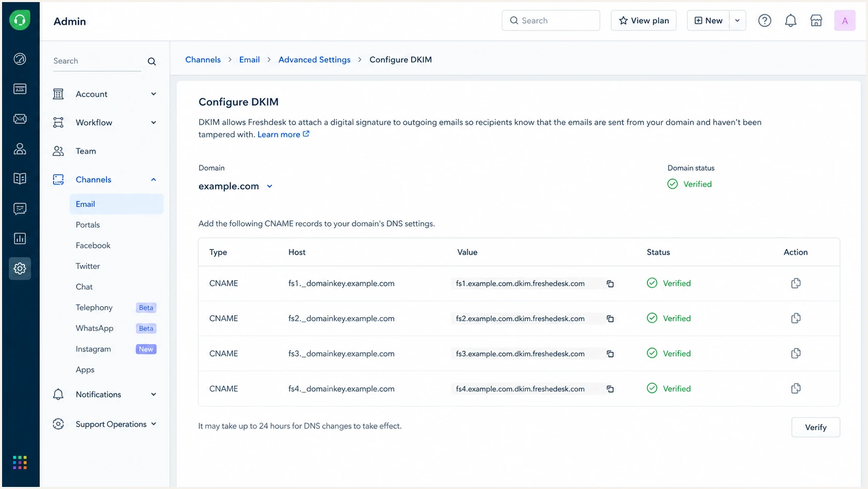Screen dimensions: 868x489
Task: Open the email envelope icon in rail
Action: pyautogui.click(x=20, y=119)
